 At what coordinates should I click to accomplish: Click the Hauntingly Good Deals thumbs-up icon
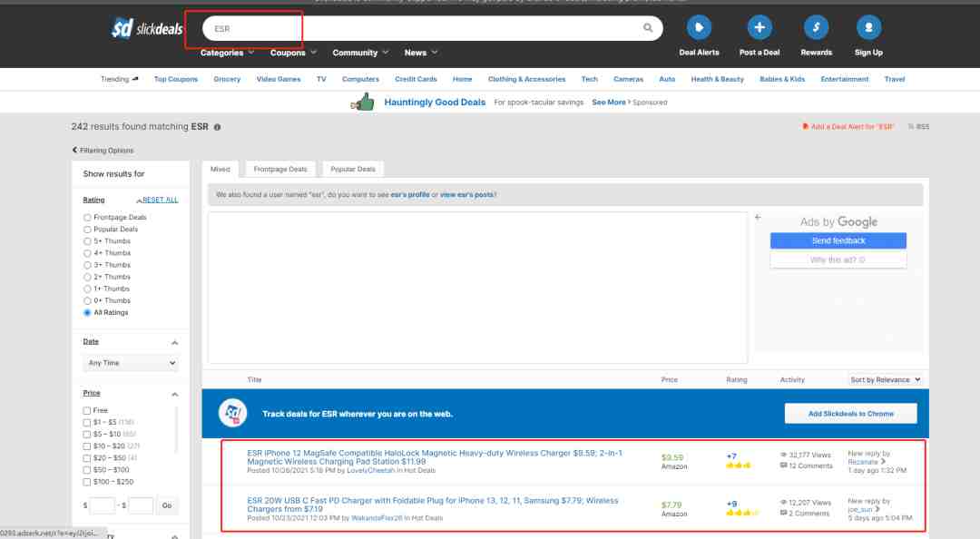[362, 102]
